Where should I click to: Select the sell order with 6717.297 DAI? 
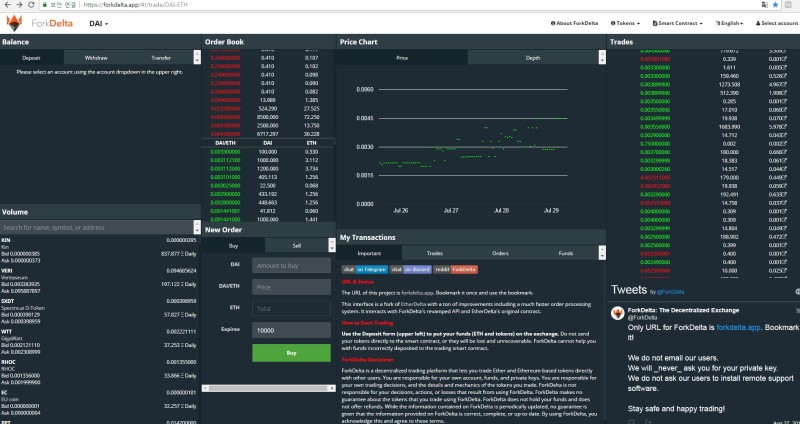point(269,134)
